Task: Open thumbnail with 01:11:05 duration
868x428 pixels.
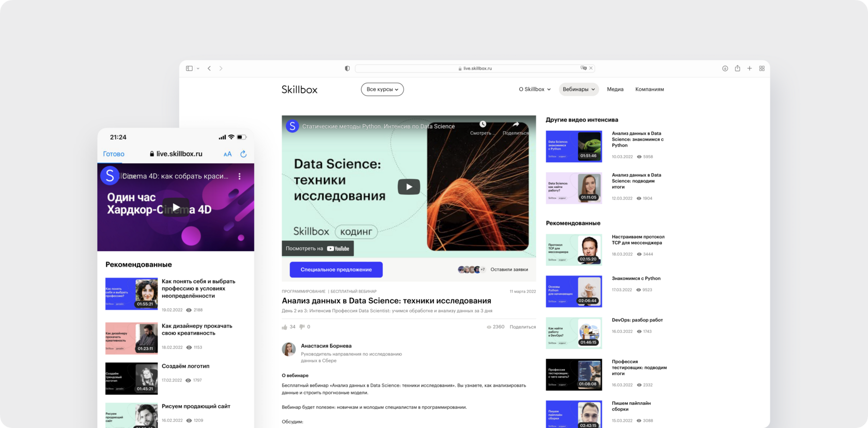Action: click(574, 188)
